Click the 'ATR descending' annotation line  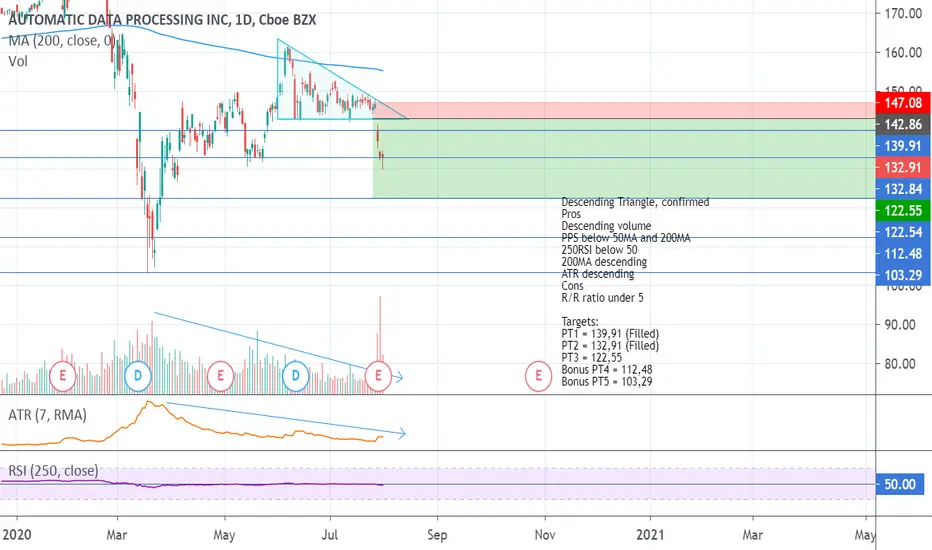tap(598, 274)
